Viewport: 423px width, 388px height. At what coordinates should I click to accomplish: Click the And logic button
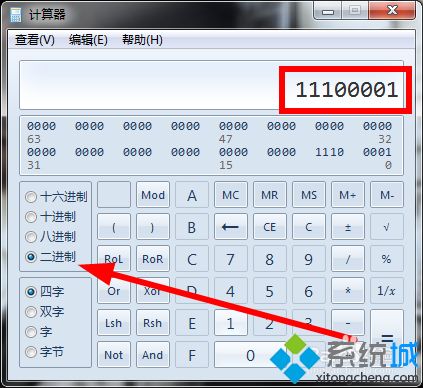(153, 355)
